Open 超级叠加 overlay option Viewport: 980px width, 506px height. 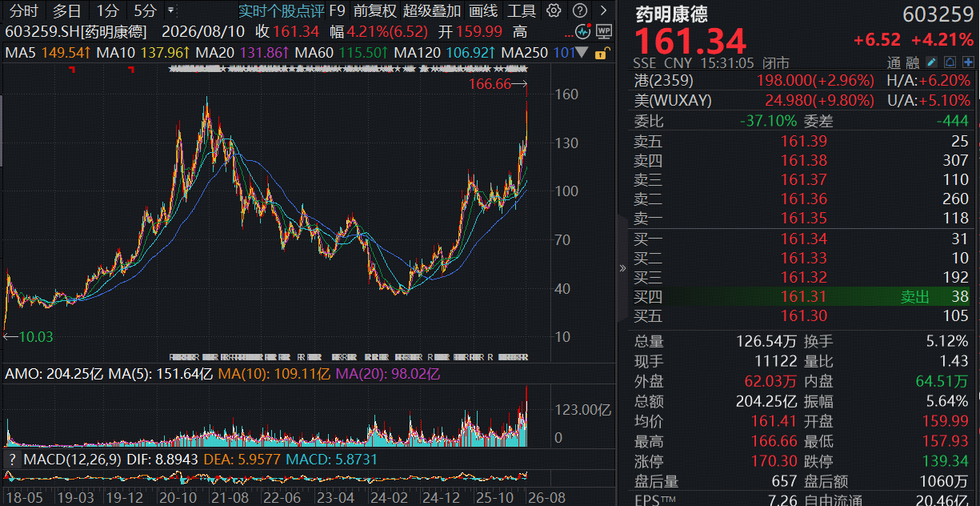point(432,11)
